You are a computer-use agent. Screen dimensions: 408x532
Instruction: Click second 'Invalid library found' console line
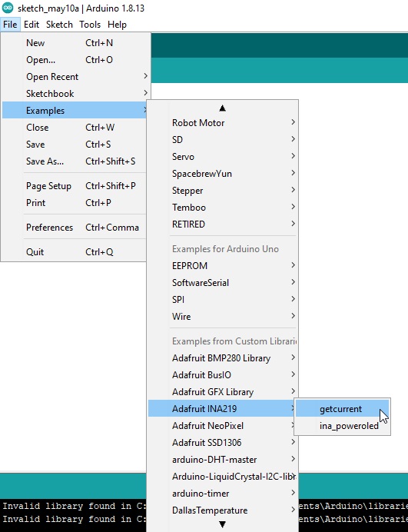(74, 519)
